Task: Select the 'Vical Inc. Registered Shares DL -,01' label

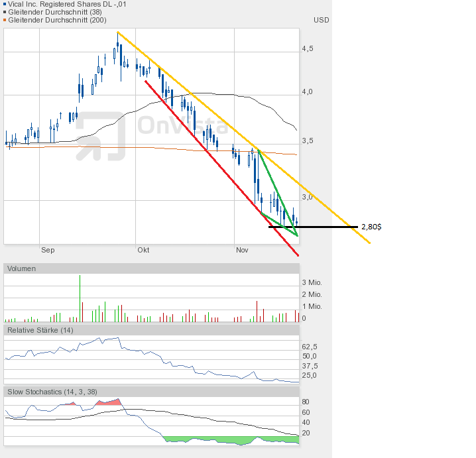Action: click(x=67, y=4)
